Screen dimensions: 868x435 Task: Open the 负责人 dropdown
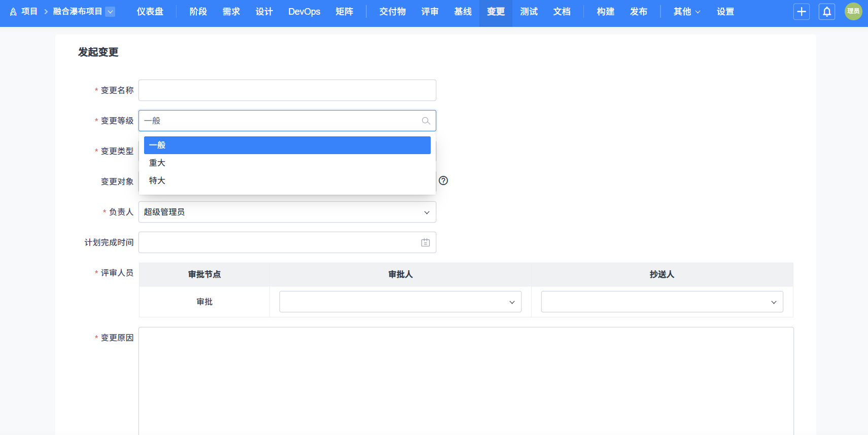point(287,212)
